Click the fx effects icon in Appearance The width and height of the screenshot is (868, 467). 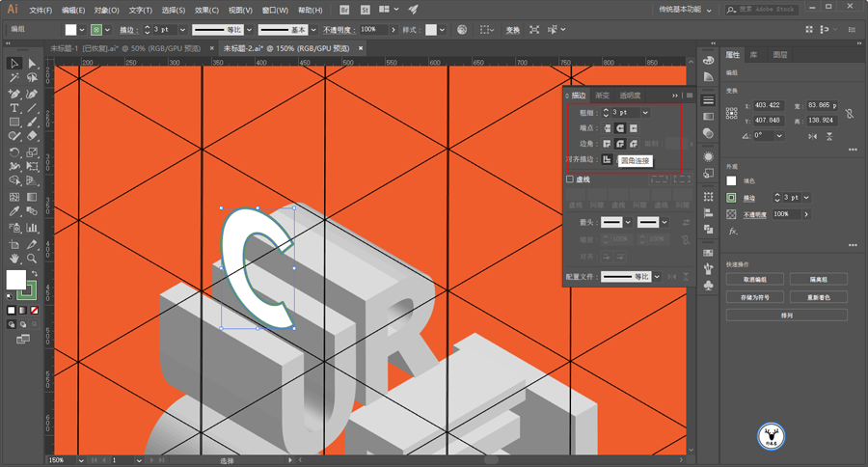(x=732, y=231)
